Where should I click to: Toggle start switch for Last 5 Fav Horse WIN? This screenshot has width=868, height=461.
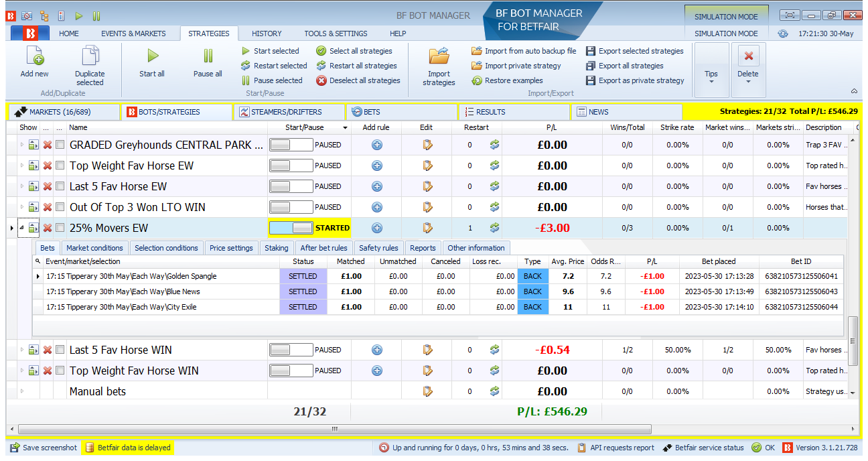point(291,350)
